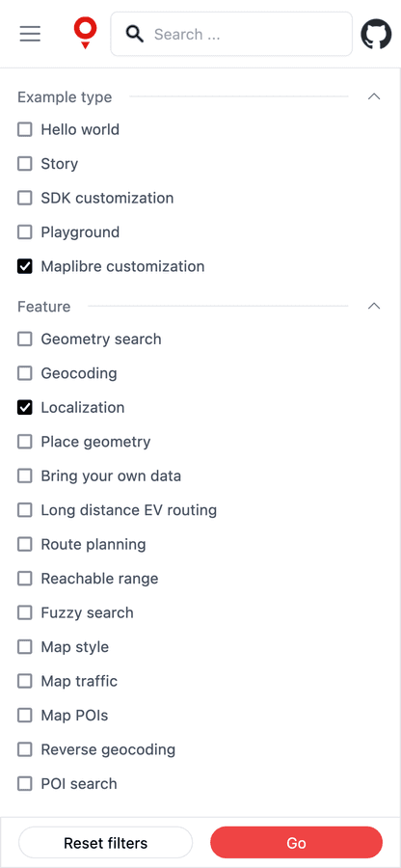The height and width of the screenshot is (868, 401).
Task: Select the Reverse geocoding checkbox
Action: 25,750
